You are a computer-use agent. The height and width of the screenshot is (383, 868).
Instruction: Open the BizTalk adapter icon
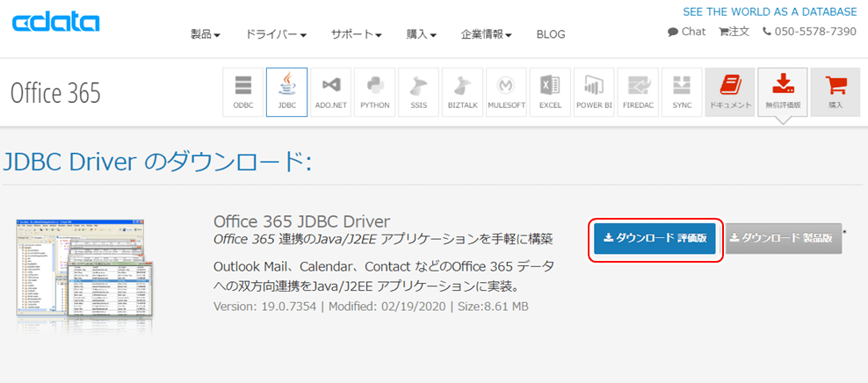[x=462, y=92]
